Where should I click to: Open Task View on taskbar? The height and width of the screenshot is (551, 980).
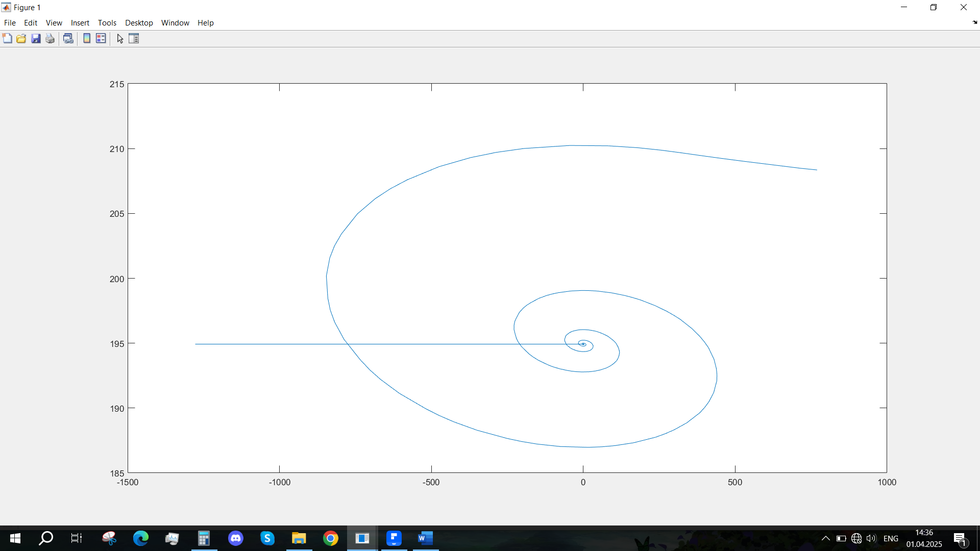77,538
